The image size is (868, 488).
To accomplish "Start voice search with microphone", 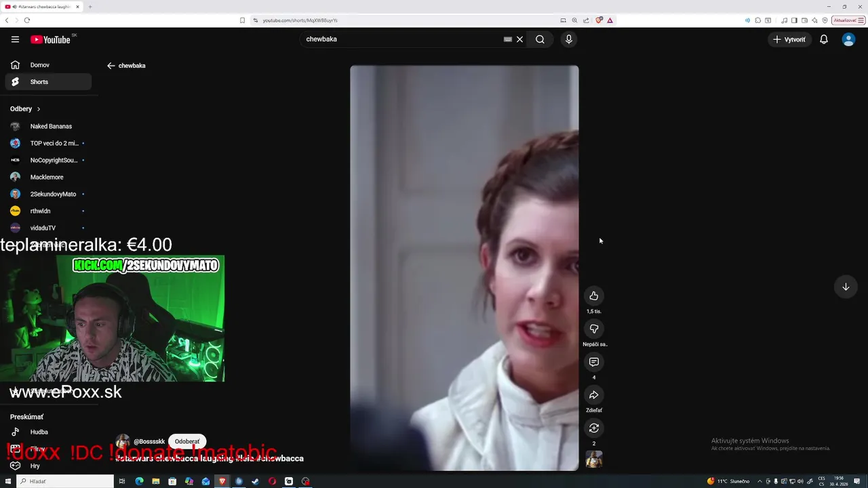I will 569,39.
